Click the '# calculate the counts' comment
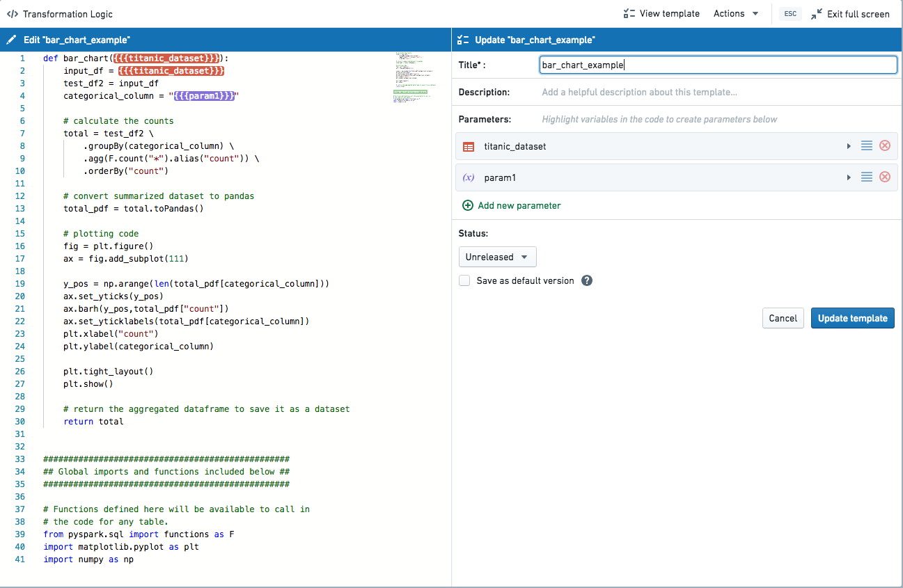Screen dimensions: 903x588 [x=118, y=121]
